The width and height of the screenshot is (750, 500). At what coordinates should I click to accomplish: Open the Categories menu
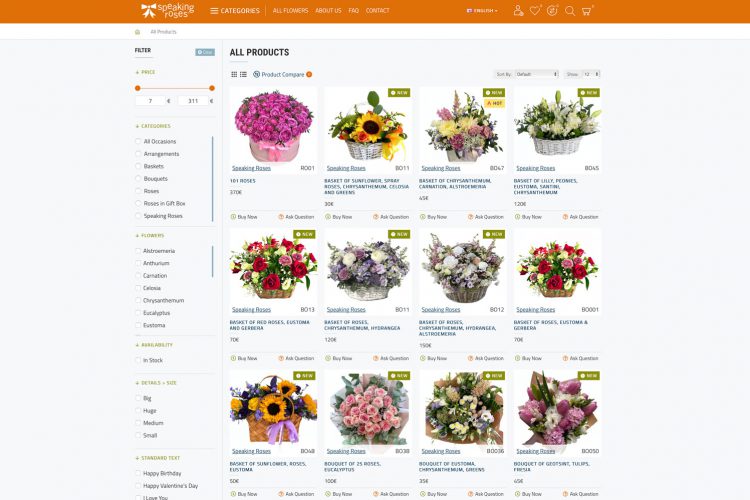(235, 11)
